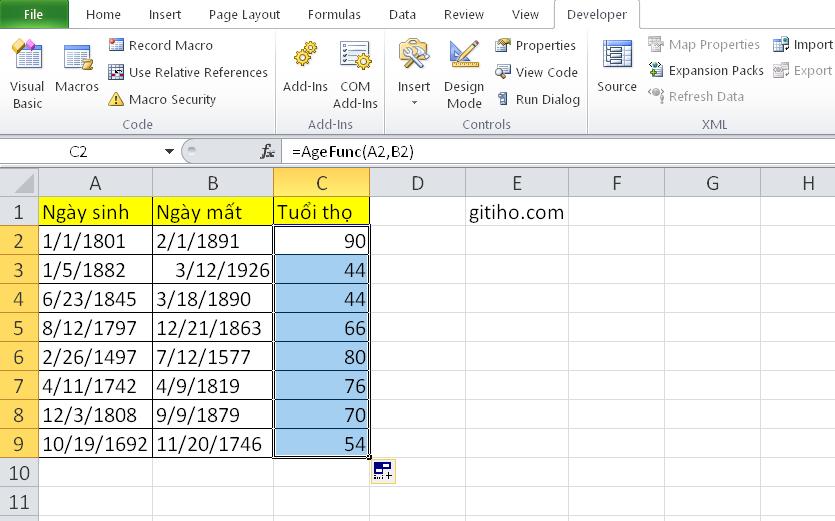Expand the Name Box dropdown

tap(169, 152)
